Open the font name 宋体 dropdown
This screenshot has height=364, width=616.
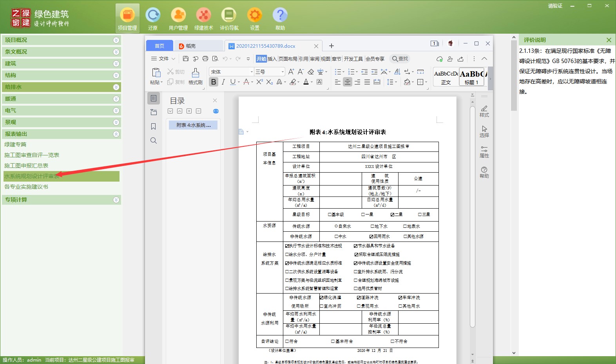252,72
